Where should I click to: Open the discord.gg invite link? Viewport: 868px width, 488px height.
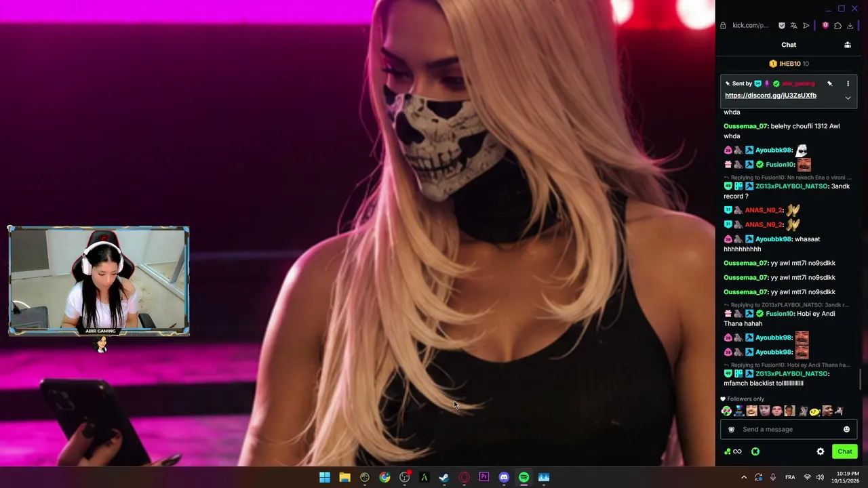(x=770, y=96)
